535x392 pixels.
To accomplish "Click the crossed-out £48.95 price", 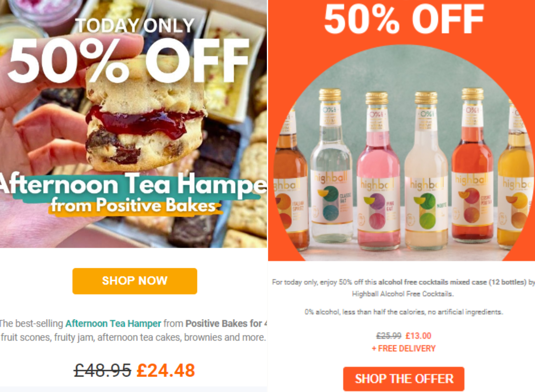I will tap(102, 370).
